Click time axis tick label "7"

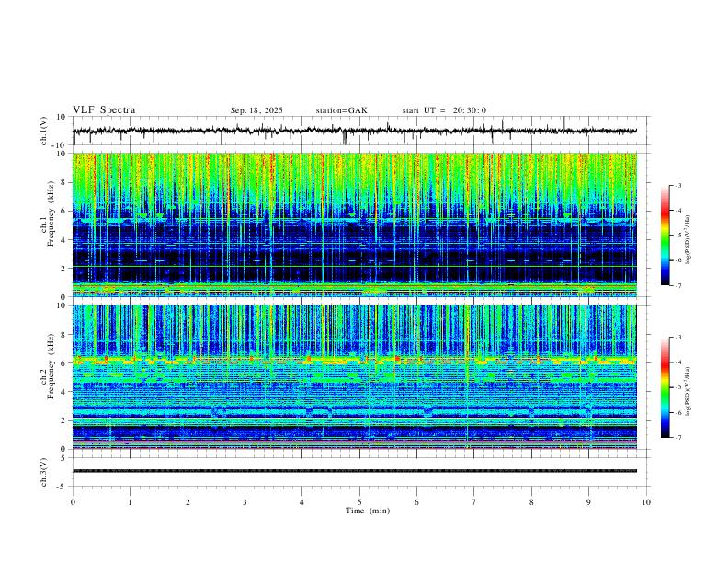click(x=474, y=502)
